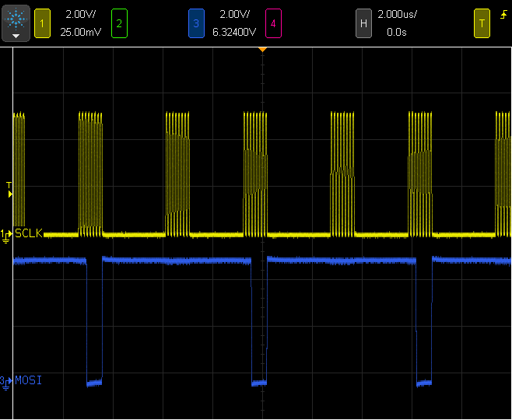Screen dimensions: 512x420
Task: Enable the pink channel 4 button
Action: point(272,23)
